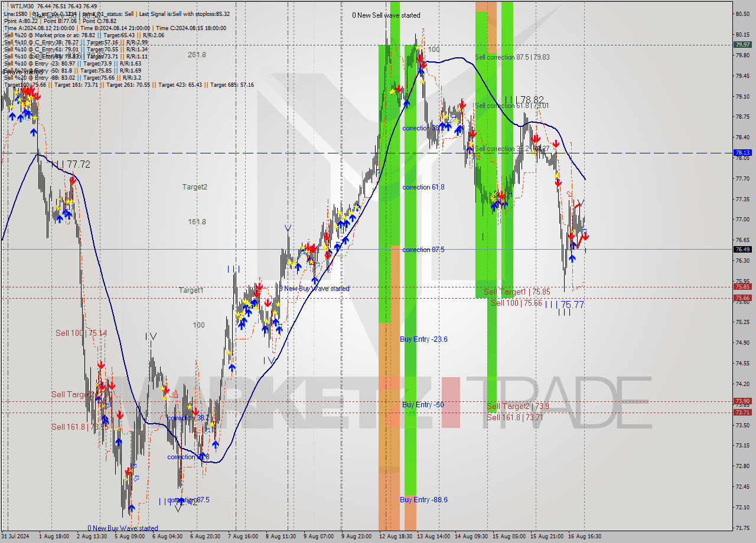Click the '0 New Sell wave started' label
The width and height of the screenshot is (756, 543).
click(x=386, y=15)
